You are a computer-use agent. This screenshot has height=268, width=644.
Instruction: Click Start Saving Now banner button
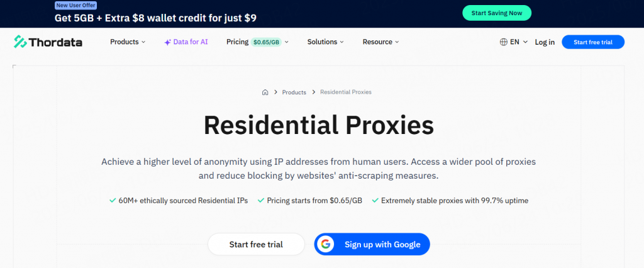(497, 13)
